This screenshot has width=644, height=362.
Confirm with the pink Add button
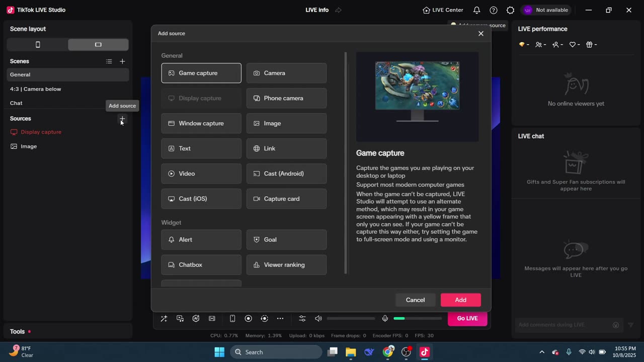pos(461,300)
